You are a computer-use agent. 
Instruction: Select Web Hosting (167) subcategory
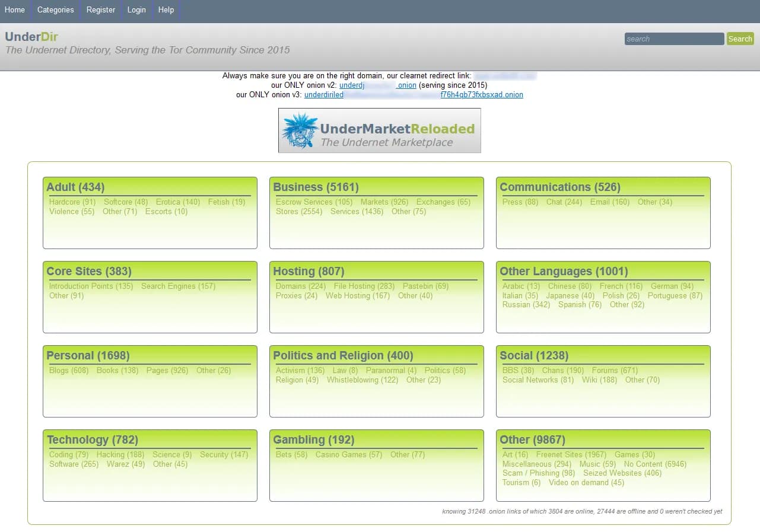pyautogui.click(x=358, y=296)
